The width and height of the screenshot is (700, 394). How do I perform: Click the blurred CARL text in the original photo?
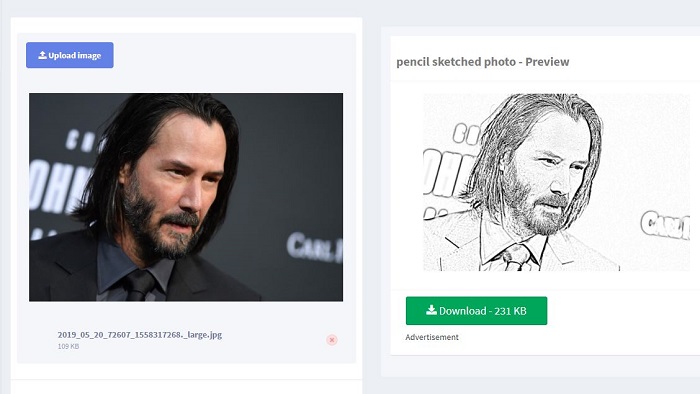[x=315, y=248]
